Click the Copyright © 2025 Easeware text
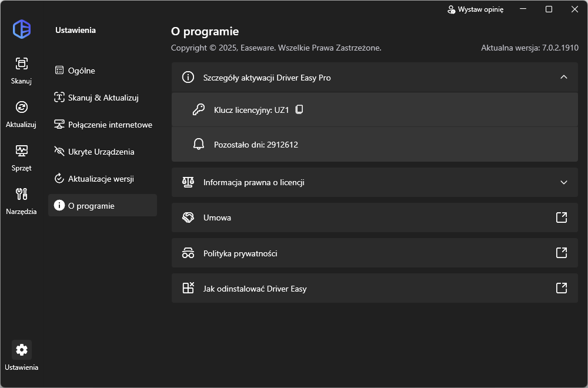588x388 pixels. click(276, 48)
